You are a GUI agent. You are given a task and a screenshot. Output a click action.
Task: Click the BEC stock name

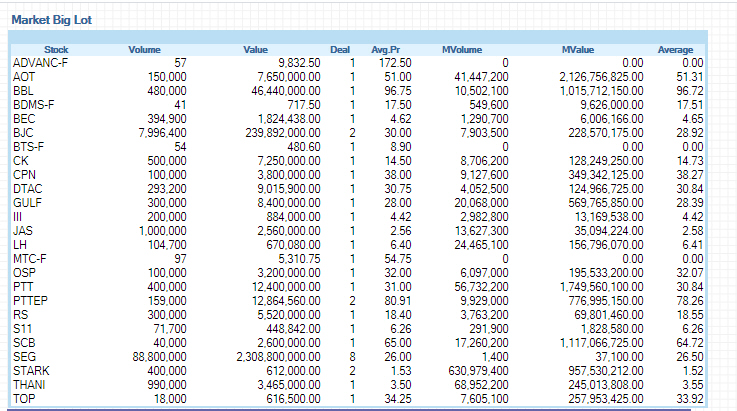click(24, 119)
